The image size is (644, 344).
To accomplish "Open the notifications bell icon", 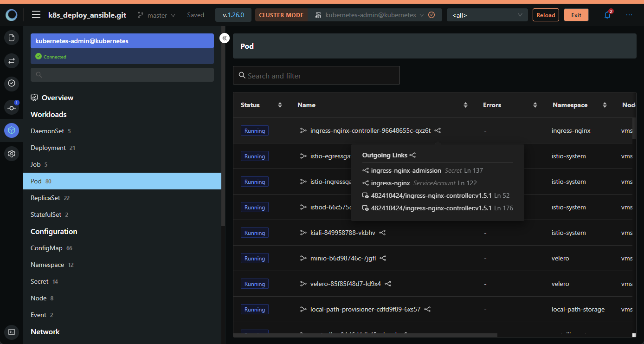I will [607, 15].
